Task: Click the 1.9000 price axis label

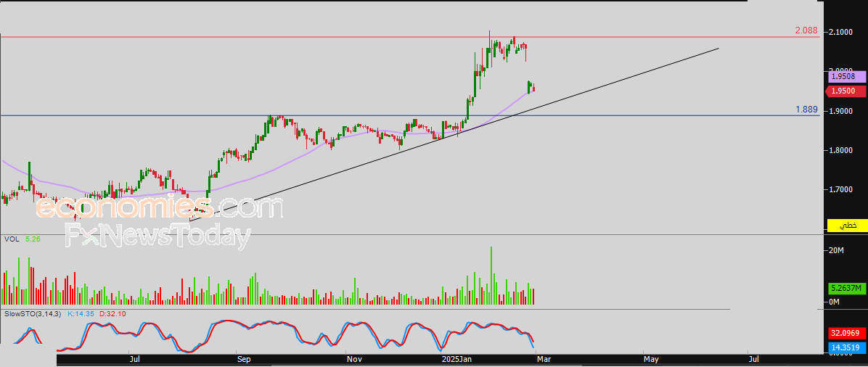Action: pos(841,111)
